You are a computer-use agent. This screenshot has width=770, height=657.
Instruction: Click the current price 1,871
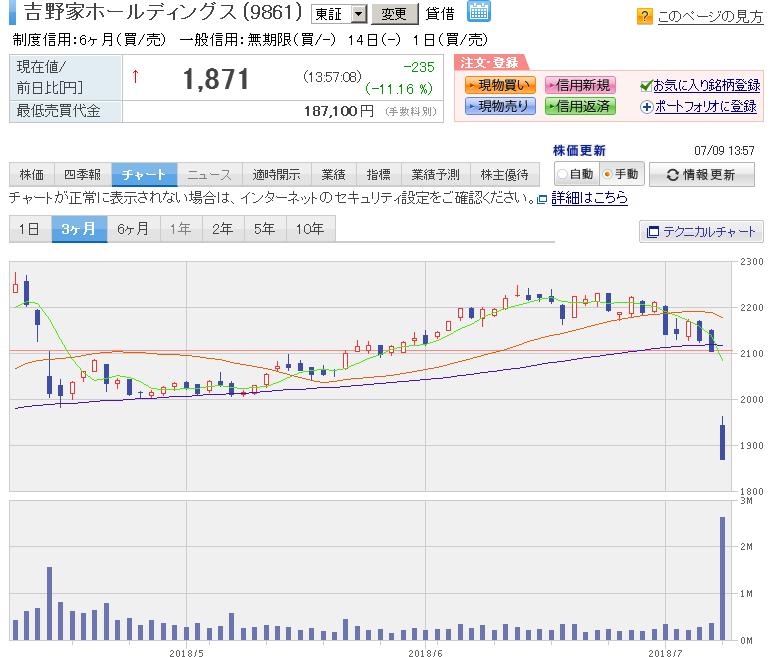tap(216, 79)
